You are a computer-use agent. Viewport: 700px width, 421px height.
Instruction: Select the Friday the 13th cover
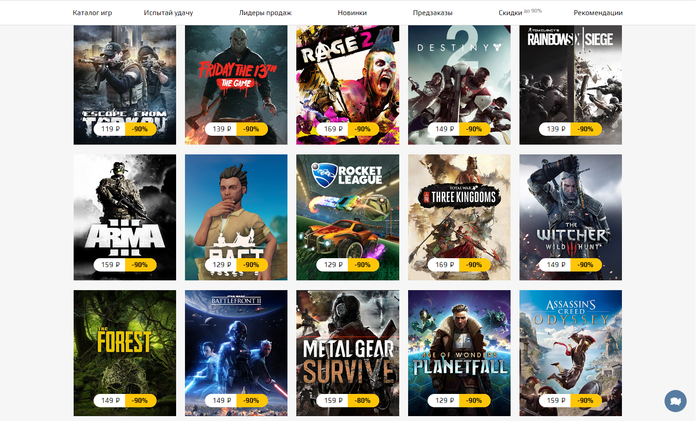(x=236, y=84)
